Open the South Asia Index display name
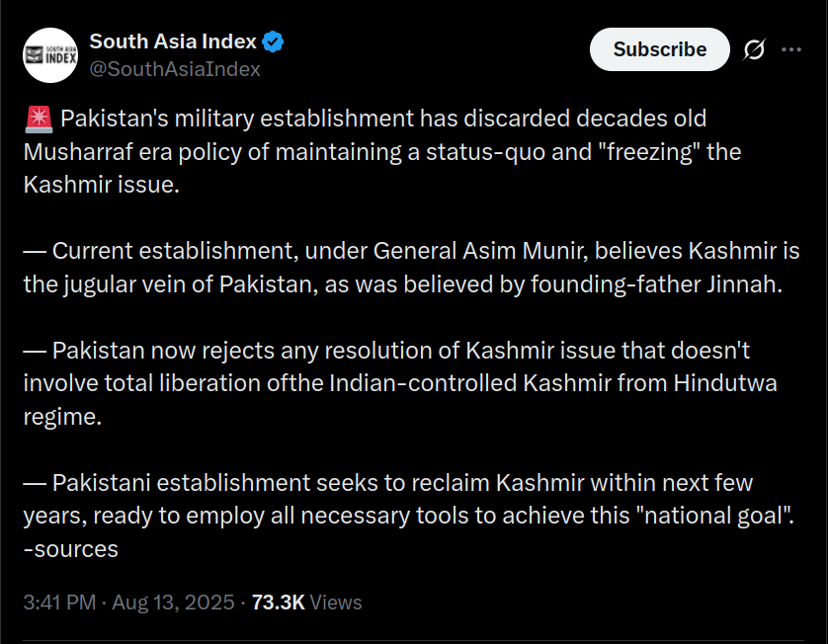The image size is (828, 644). 173,41
